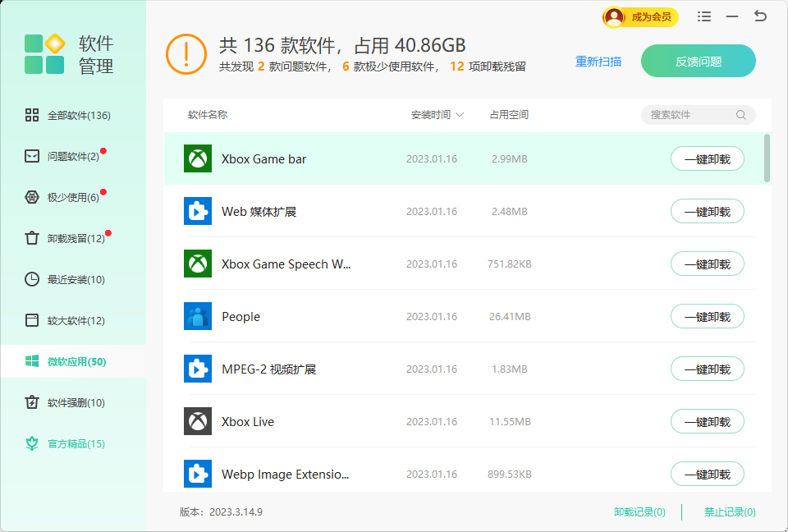Viewport: 788px width, 532px height.
Task: Select the MPEG-2 视频扩展 name text
Action: pyautogui.click(x=269, y=369)
